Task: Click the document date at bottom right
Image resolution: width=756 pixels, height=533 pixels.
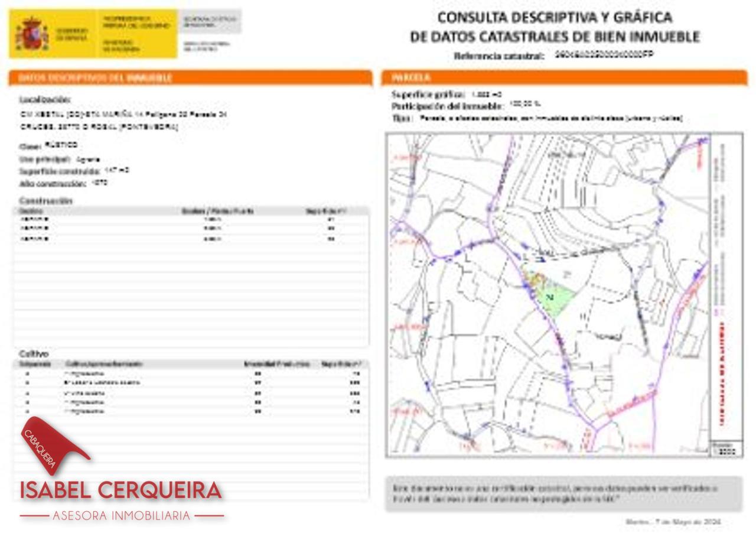Action: point(673,522)
